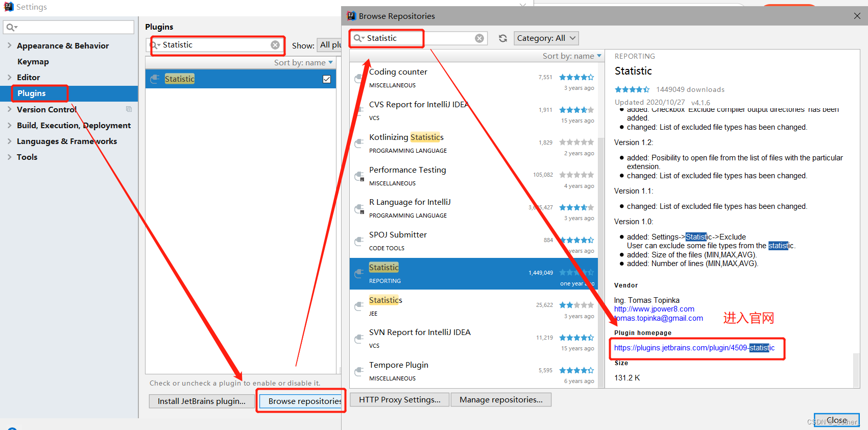Open Sort by: name in Settings Plugins

(304, 63)
